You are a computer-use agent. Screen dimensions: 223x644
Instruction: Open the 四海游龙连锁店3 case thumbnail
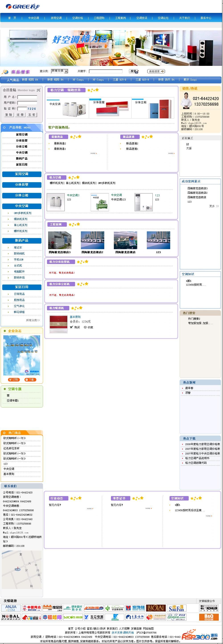(x=59, y=240)
